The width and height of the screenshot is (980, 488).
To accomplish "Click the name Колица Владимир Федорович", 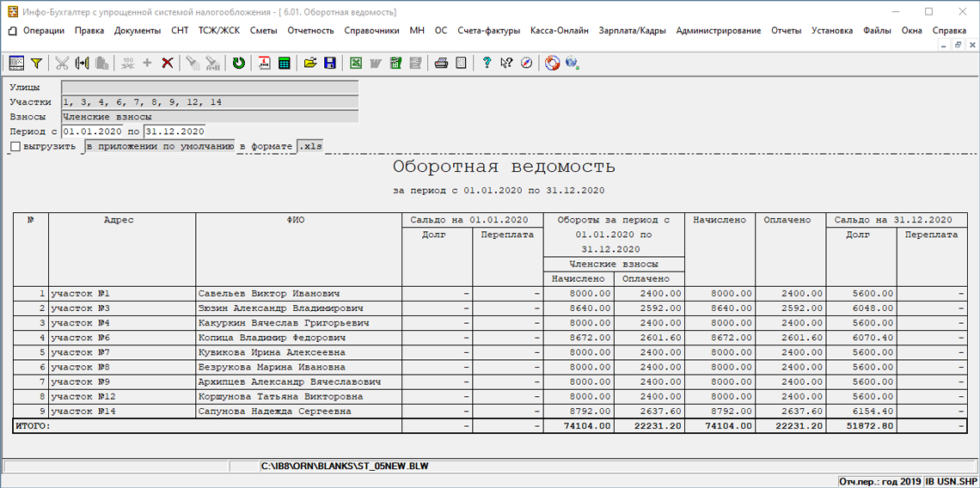I will pyautogui.click(x=272, y=338).
